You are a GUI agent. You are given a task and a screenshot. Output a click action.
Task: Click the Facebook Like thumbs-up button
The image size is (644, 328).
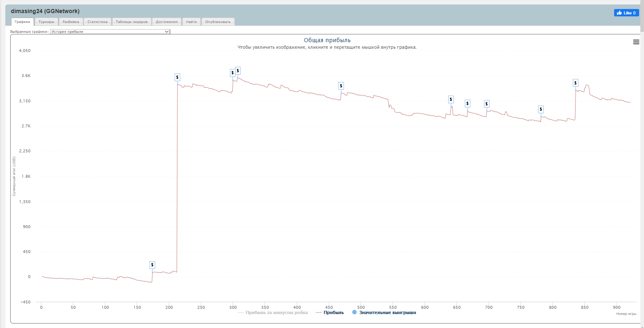point(626,13)
